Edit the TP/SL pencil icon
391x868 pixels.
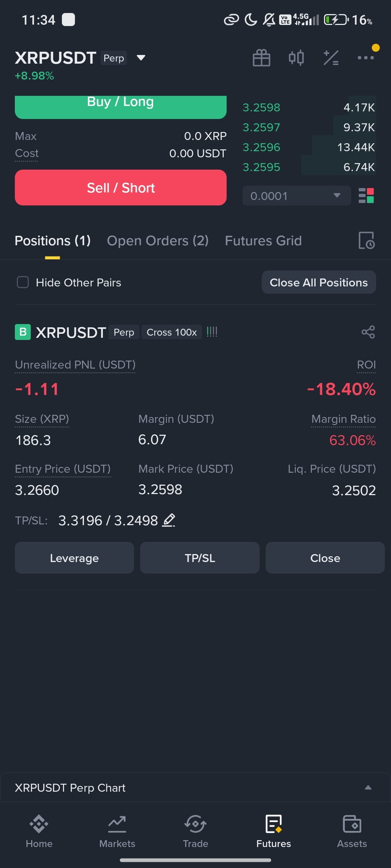pyautogui.click(x=168, y=520)
